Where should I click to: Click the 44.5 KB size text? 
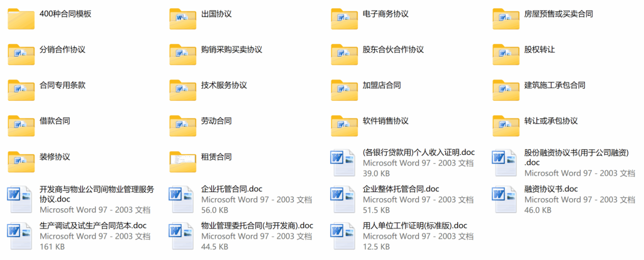(x=215, y=247)
